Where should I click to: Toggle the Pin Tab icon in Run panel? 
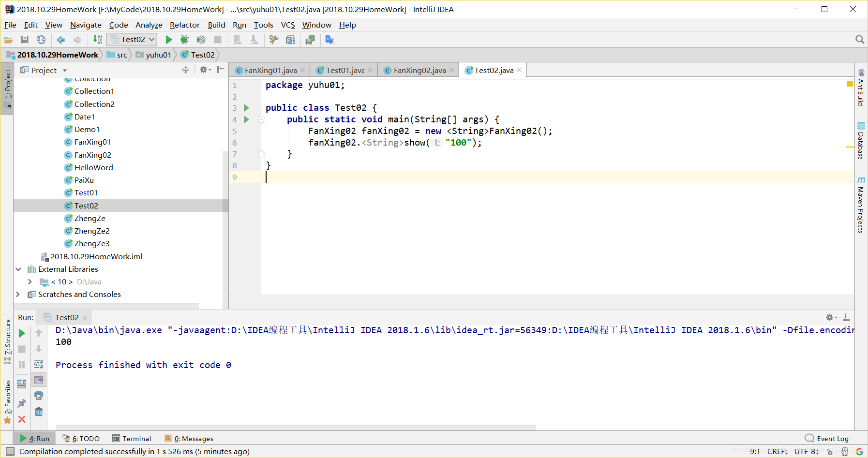pos(22,403)
